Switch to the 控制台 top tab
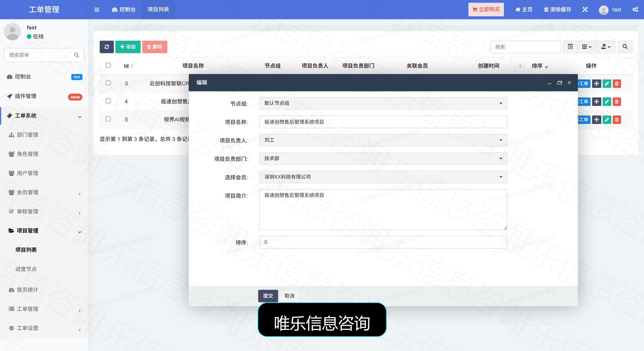Screen dimensions: 644x351 pyautogui.click(x=123, y=9)
